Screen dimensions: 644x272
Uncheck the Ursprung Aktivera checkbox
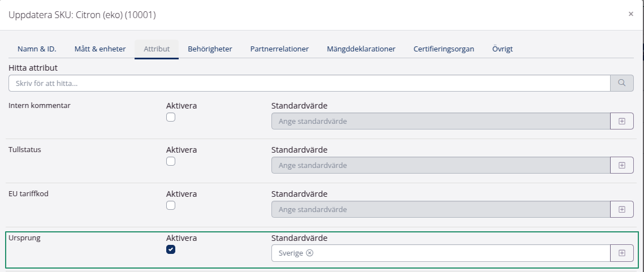[171, 249]
